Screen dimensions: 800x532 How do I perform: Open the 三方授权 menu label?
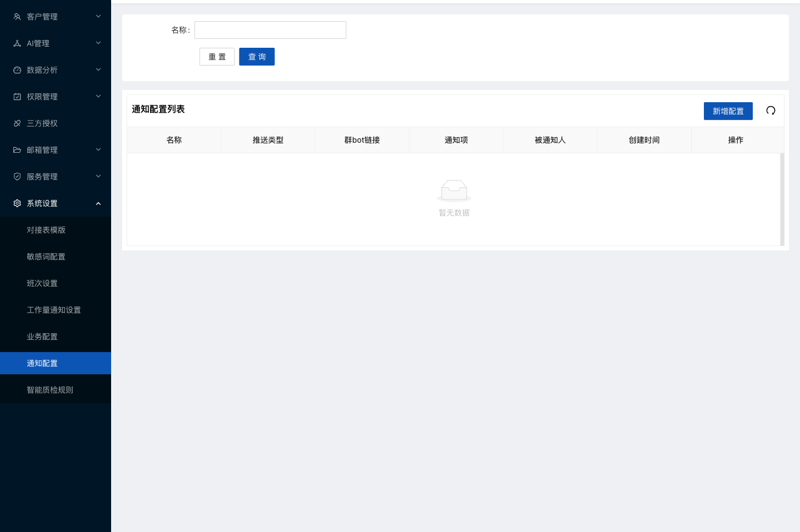(x=42, y=123)
